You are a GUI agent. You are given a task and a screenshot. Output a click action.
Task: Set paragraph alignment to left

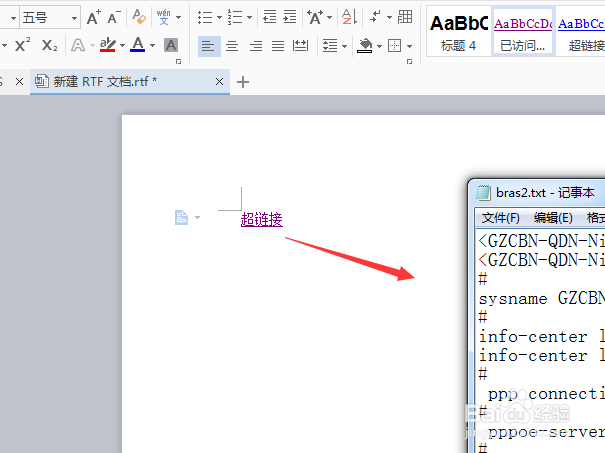[x=209, y=46]
